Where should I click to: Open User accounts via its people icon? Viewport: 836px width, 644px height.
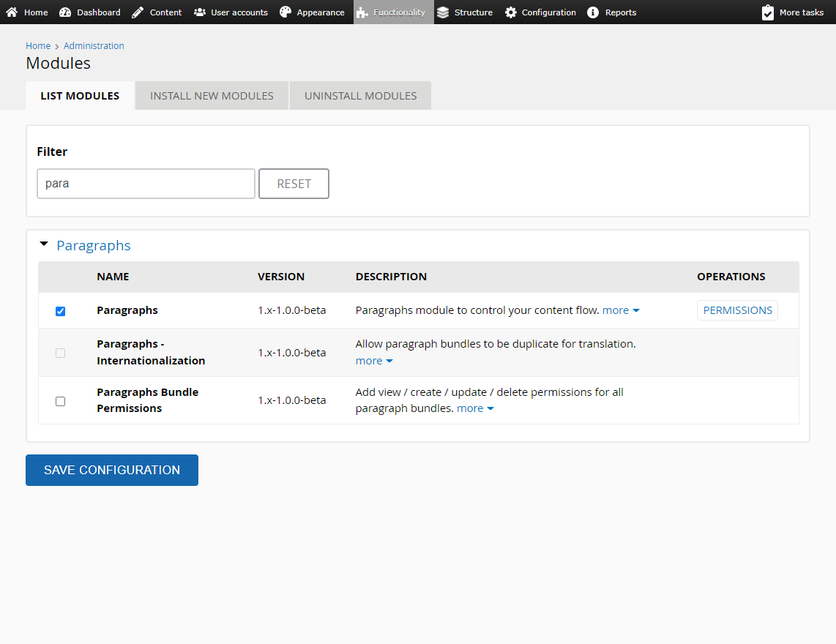(198, 12)
